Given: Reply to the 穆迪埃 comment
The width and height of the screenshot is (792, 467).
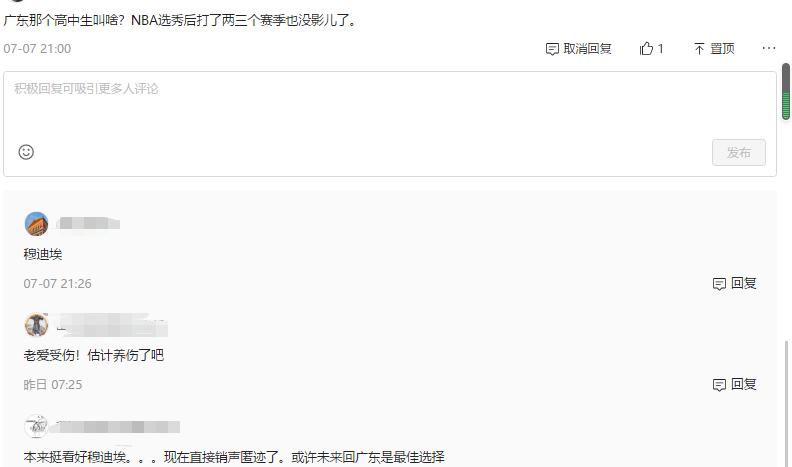Looking at the screenshot, I should click(x=744, y=283).
